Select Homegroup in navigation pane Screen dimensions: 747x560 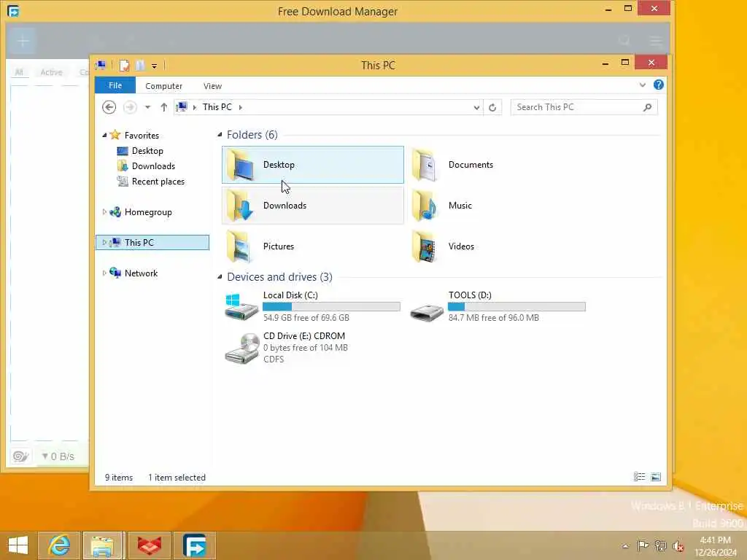pos(147,212)
